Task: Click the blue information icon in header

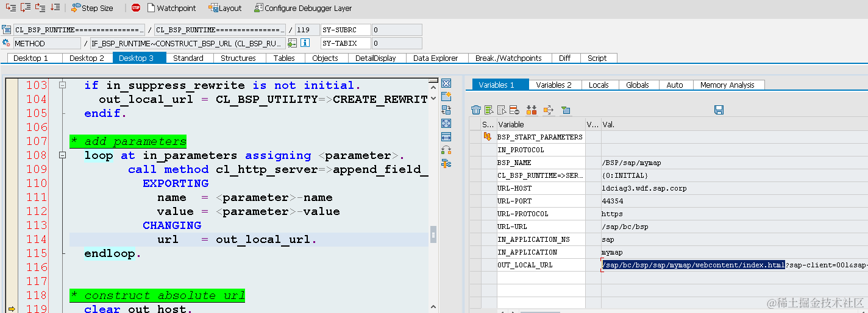Action: pyautogui.click(x=305, y=43)
